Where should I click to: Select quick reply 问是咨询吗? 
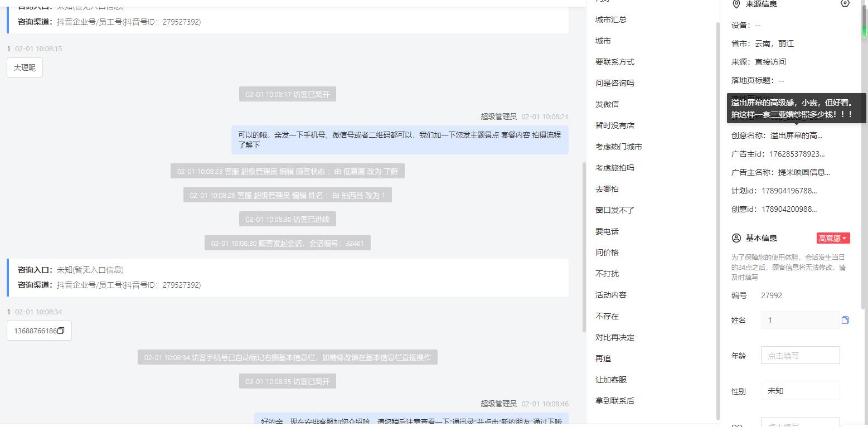[x=615, y=83]
